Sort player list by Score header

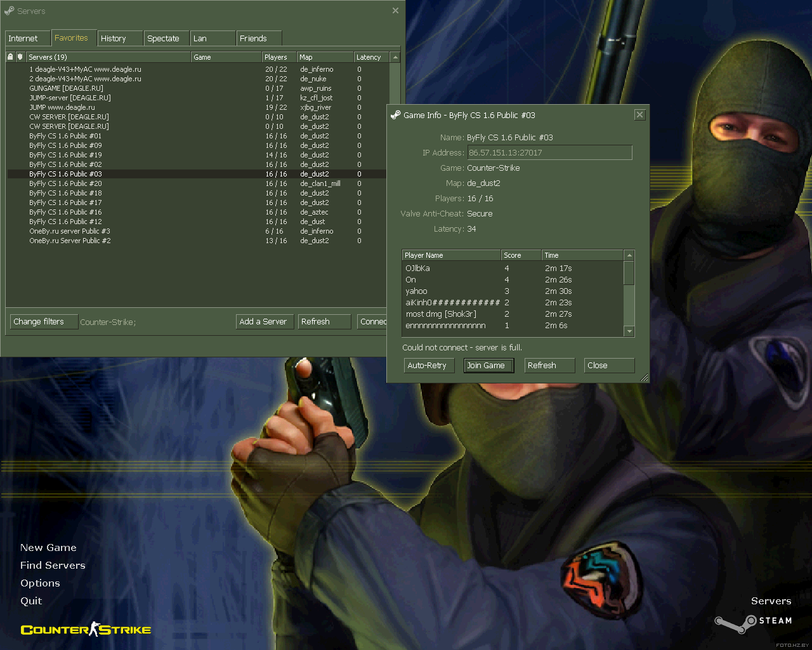point(521,255)
